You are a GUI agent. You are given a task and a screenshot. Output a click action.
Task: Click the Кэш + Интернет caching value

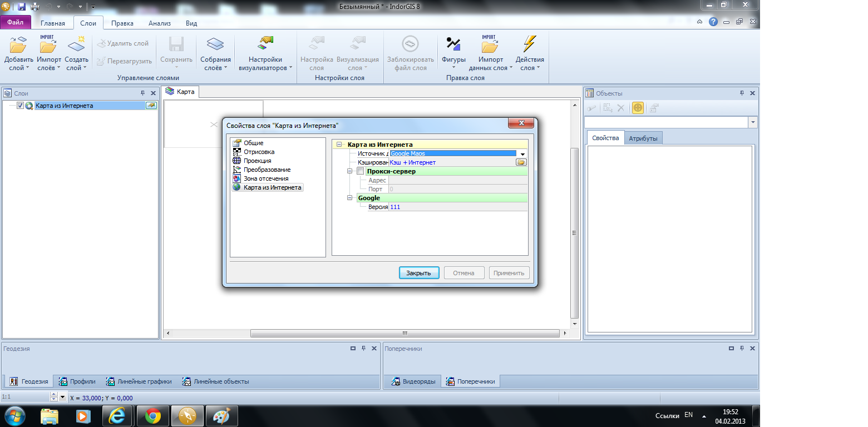(413, 162)
